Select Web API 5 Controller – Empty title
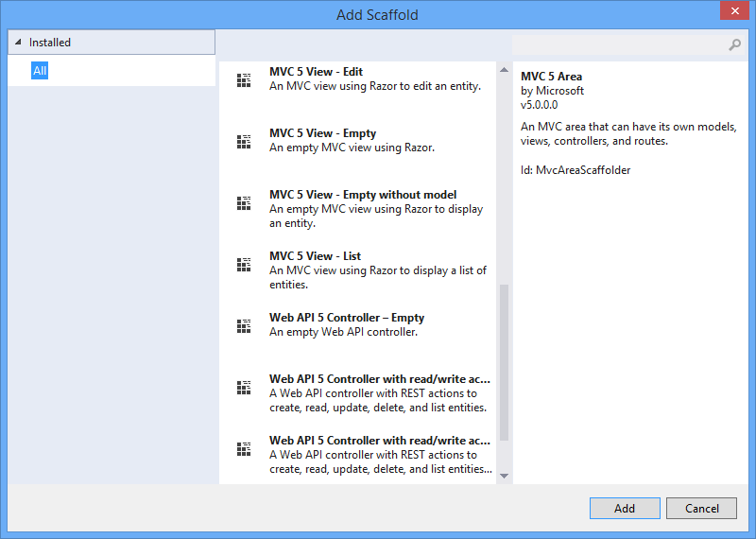Screen dimensions: 756x539 (347, 318)
